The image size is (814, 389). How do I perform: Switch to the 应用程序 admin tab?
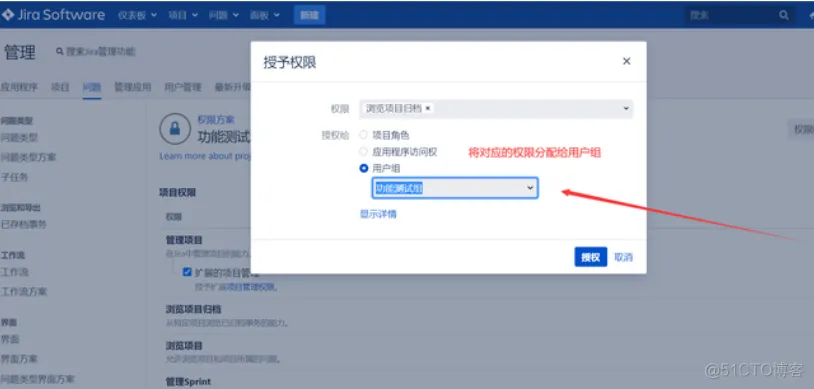click(x=19, y=87)
